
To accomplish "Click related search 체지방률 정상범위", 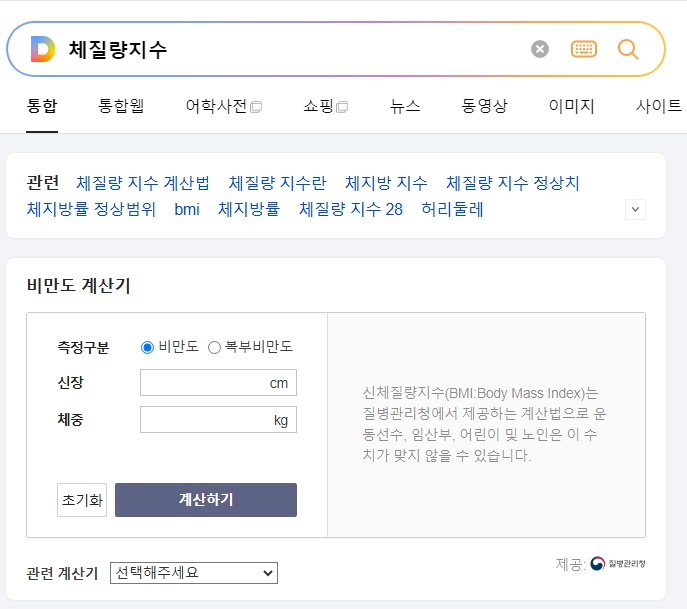I will pos(91,209).
